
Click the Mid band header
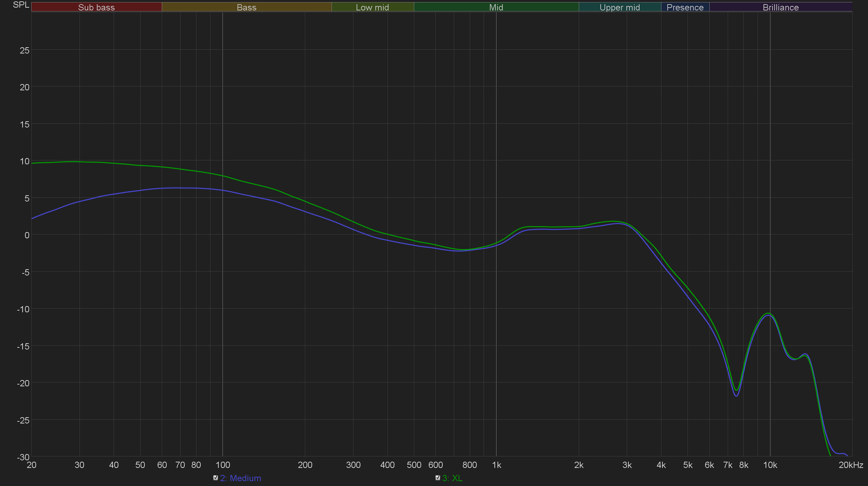click(x=496, y=7)
